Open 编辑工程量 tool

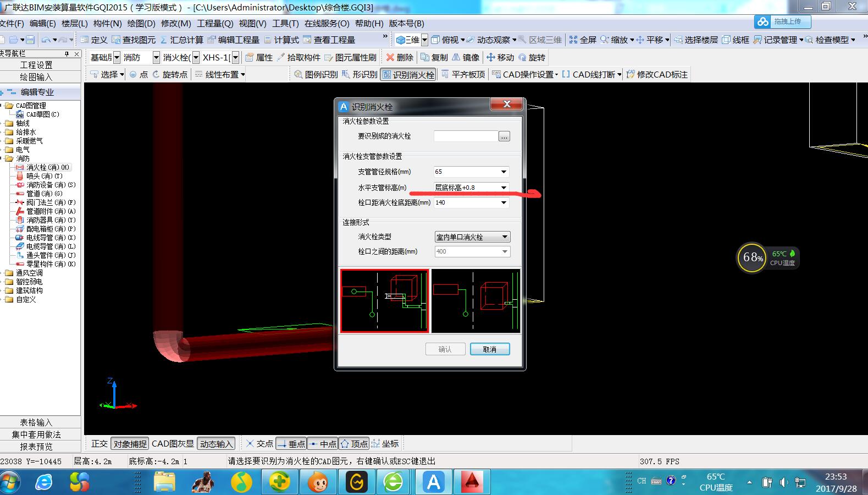(233, 40)
